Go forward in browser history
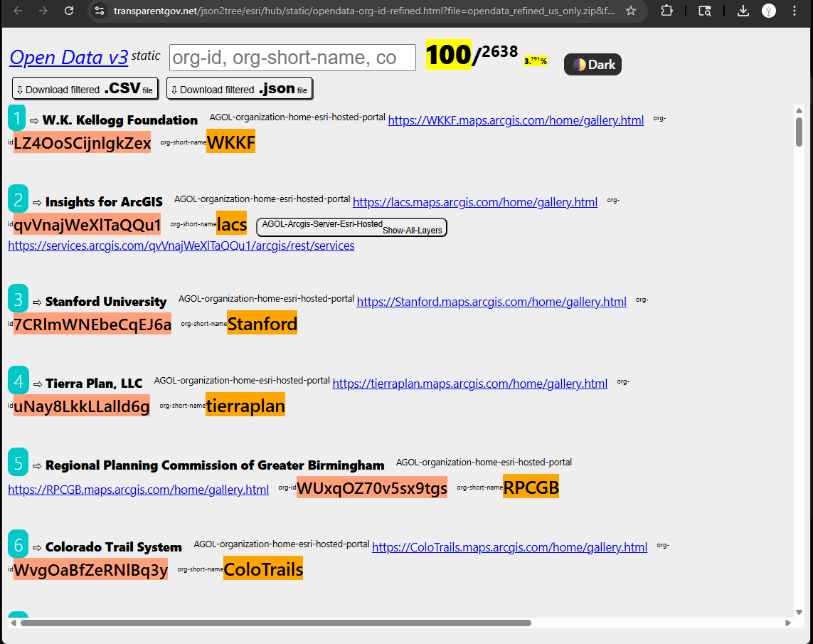Screen dimensions: 813x644 pos(43,11)
